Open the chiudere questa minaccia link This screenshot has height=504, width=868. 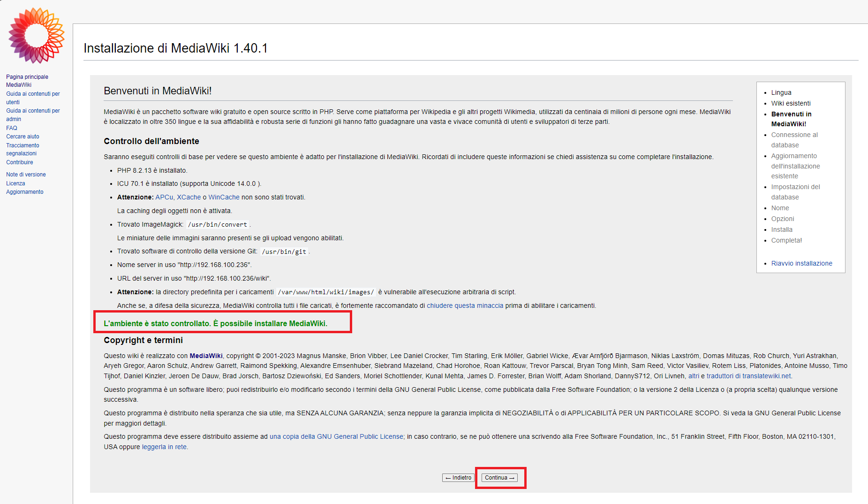click(465, 305)
